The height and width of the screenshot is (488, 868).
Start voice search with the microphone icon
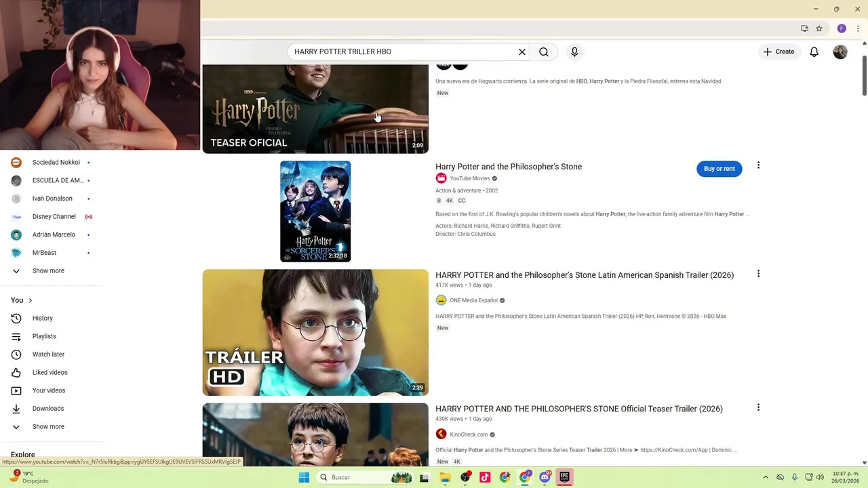click(x=574, y=52)
